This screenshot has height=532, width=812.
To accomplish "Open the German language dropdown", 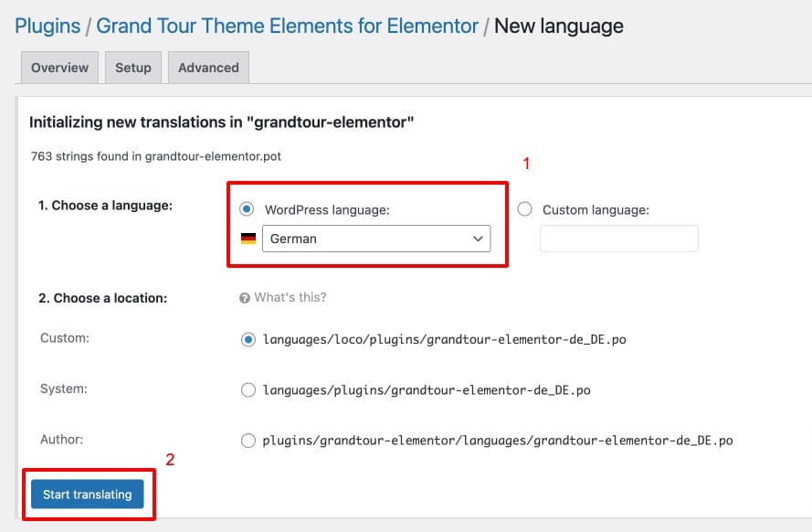I will coord(376,239).
